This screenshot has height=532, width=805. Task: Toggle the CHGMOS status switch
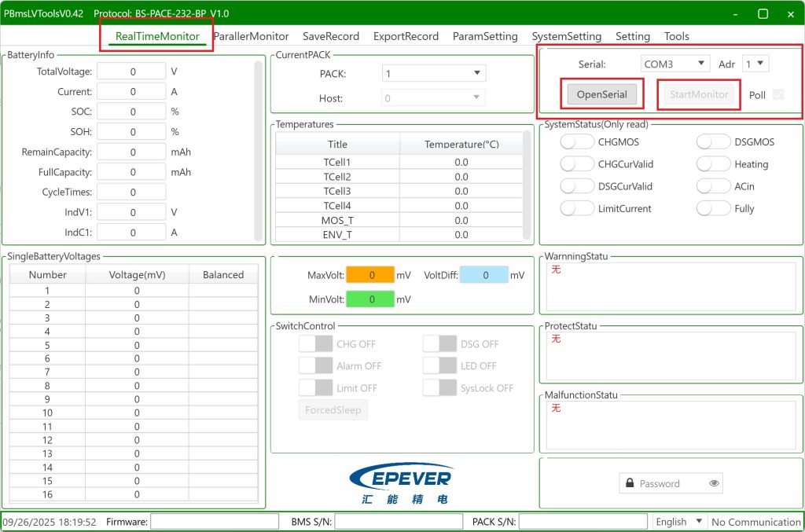[x=577, y=142]
